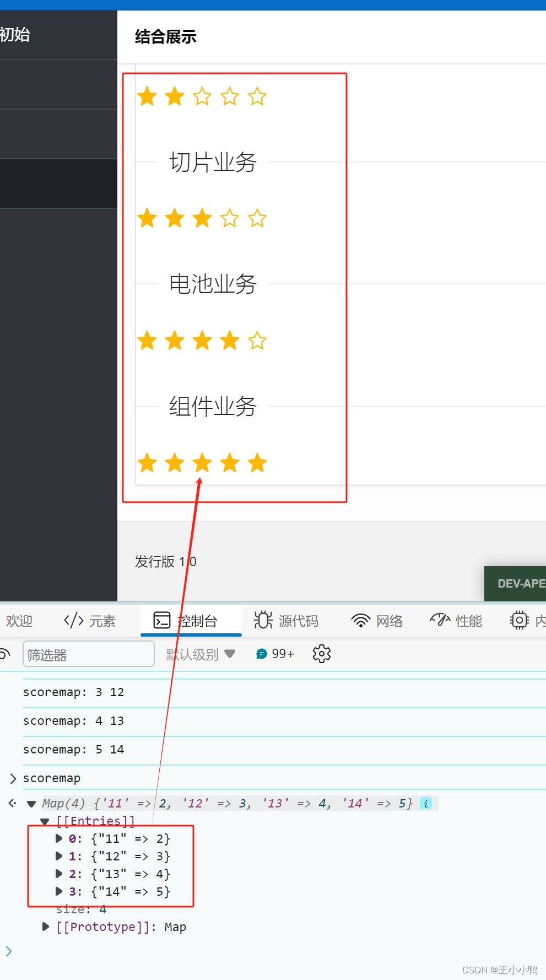Click the Map info badge icon

tap(426, 804)
